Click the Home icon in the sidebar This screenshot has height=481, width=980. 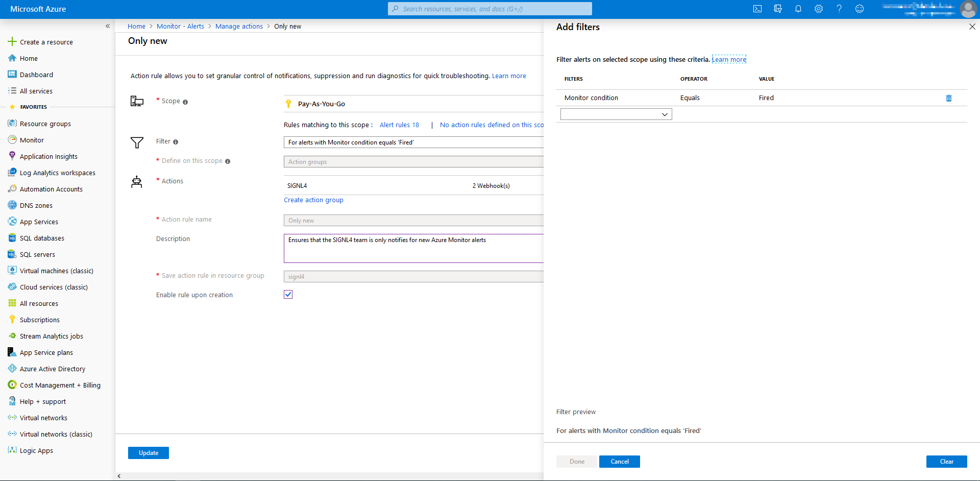point(12,58)
